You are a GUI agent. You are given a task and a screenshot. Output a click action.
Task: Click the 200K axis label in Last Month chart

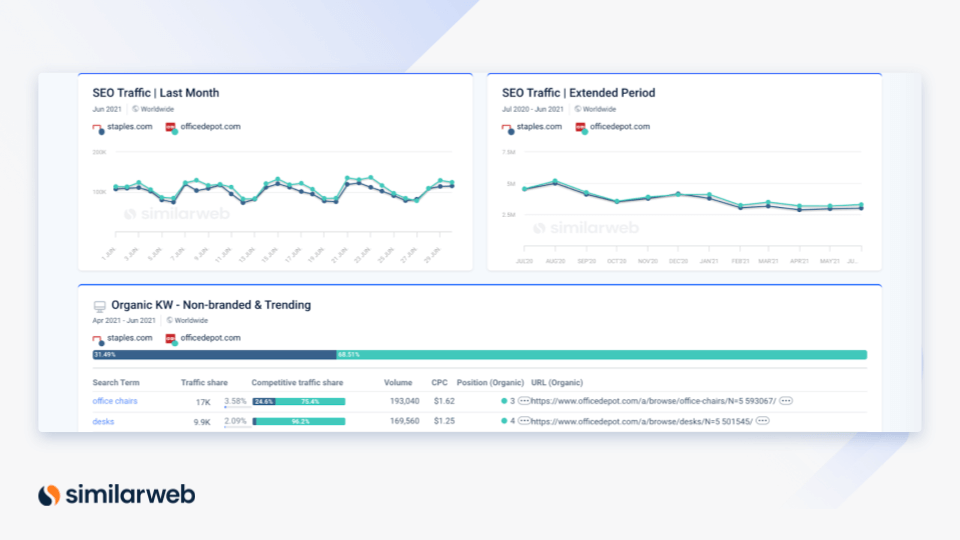coord(99,152)
